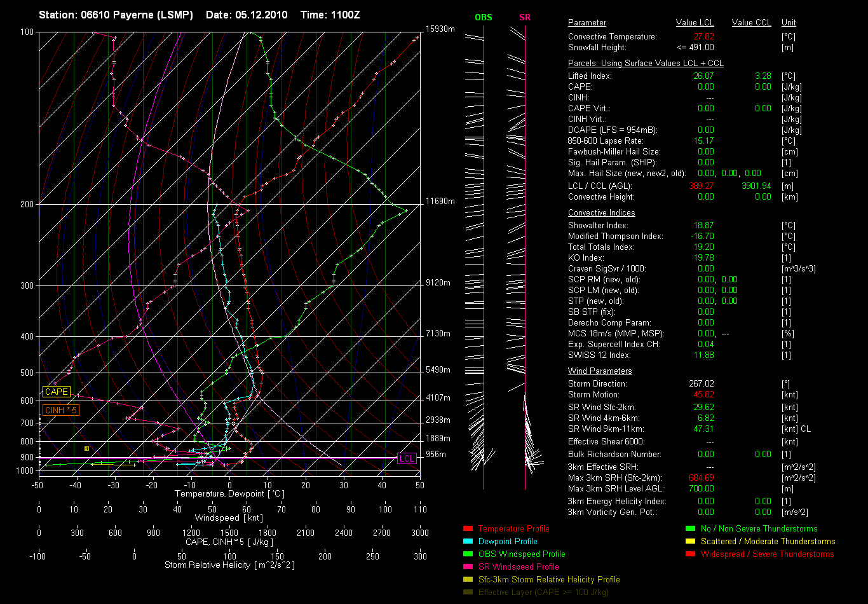
Task: Click the green No / Non Severe Thunderstorms swatch
Action: point(690,529)
